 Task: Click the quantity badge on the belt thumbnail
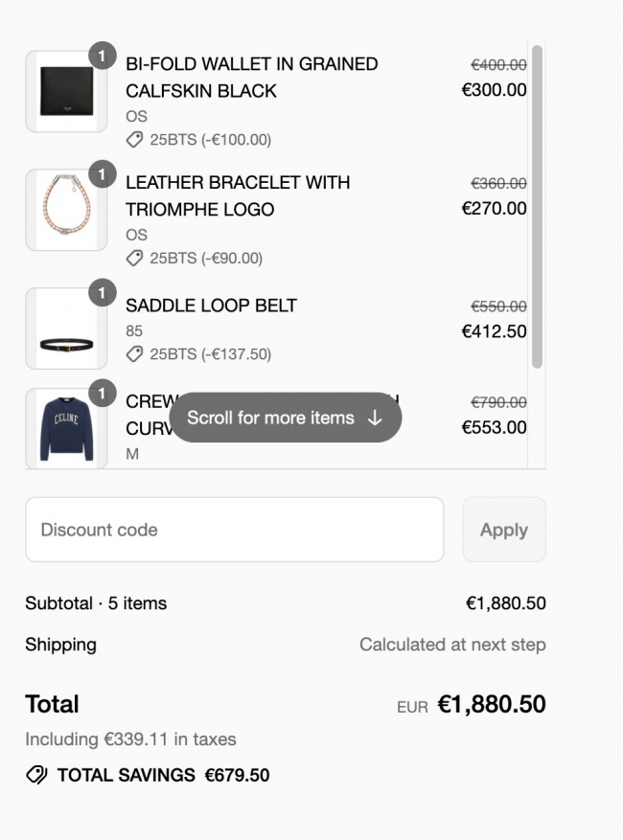pyautogui.click(x=103, y=293)
